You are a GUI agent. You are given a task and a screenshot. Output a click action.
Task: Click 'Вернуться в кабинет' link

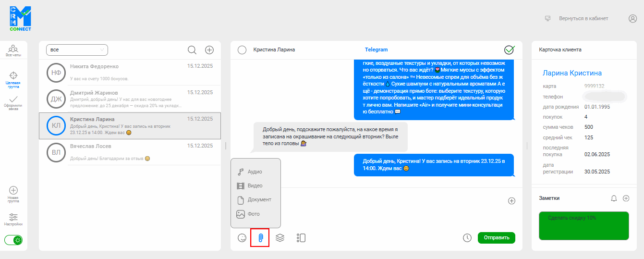pos(583,18)
